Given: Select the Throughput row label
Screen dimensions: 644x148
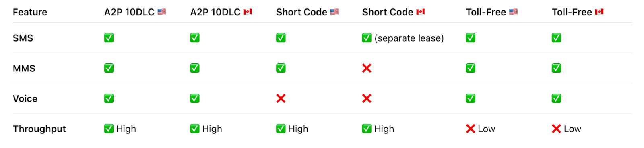Looking at the screenshot, I should click(x=39, y=129).
